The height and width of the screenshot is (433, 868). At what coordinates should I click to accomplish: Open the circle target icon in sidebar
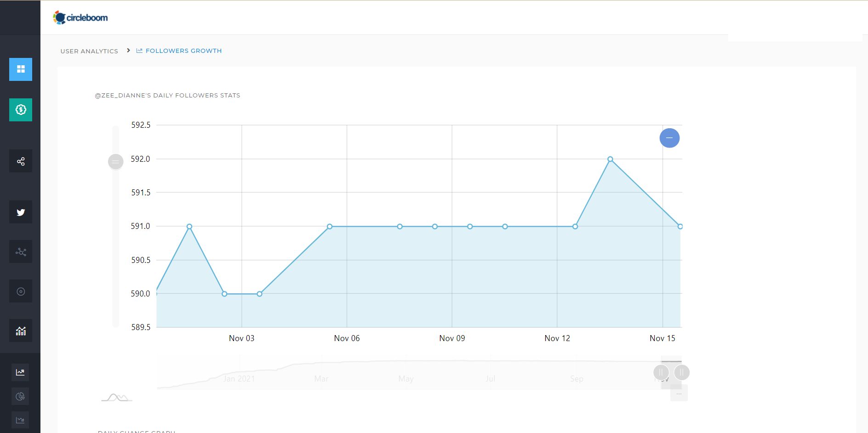click(x=20, y=291)
